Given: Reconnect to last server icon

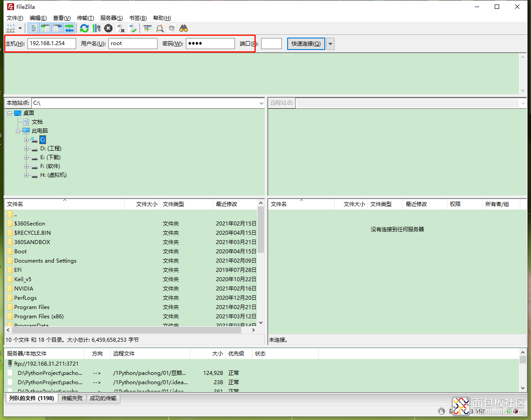Looking at the screenshot, I should (132, 28).
